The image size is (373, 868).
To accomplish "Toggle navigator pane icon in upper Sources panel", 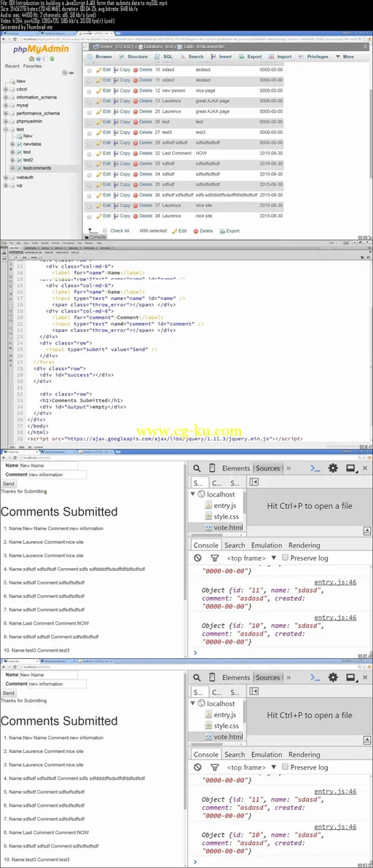I will [254, 483].
